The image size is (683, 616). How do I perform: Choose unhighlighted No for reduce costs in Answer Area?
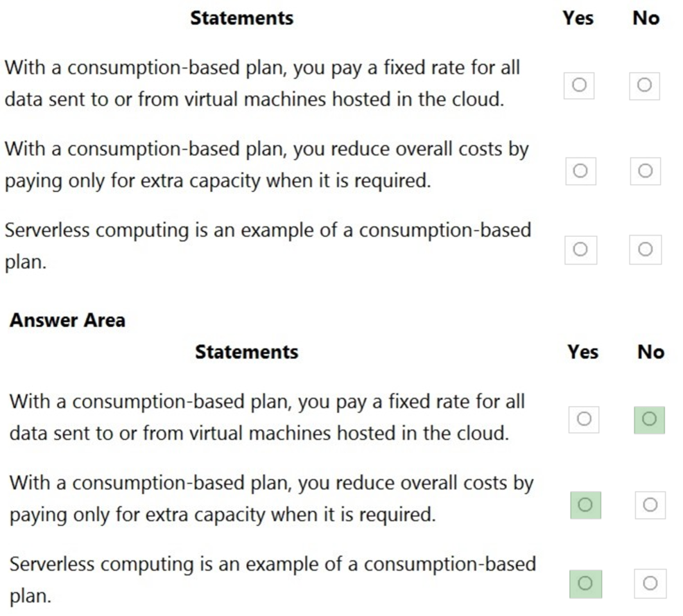coord(650,504)
